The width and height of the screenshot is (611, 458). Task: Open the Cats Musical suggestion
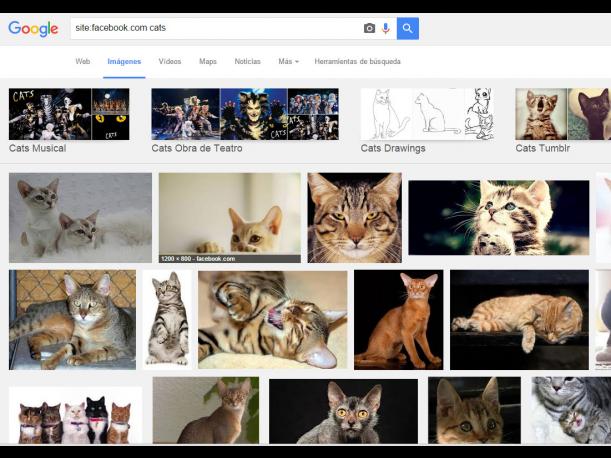[69, 120]
